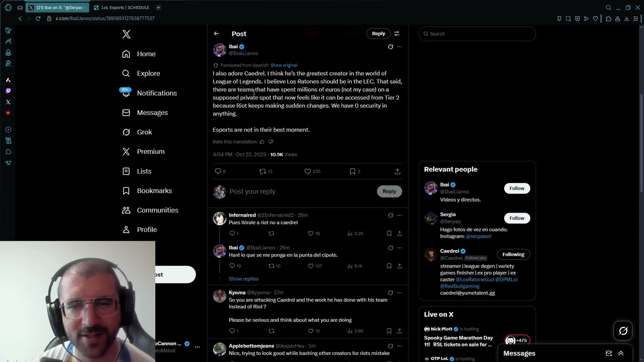Open more options on Infernalred's reply
The image size is (644, 362).
coord(399,215)
